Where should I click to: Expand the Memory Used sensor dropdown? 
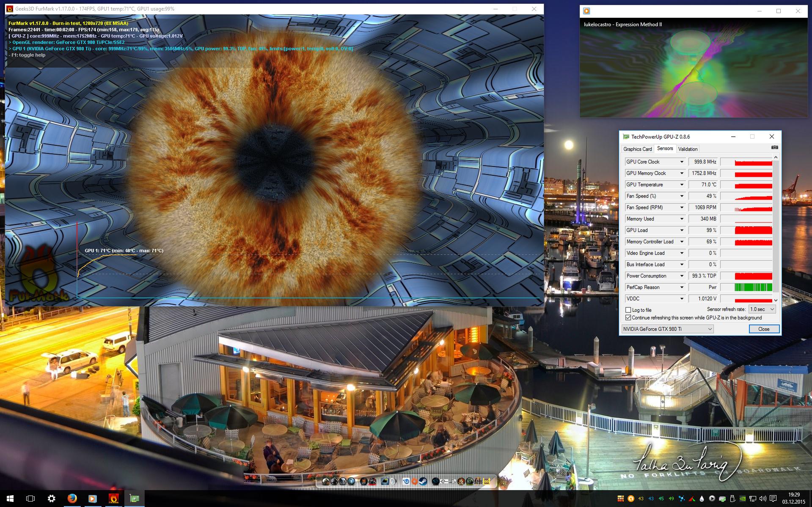(682, 219)
